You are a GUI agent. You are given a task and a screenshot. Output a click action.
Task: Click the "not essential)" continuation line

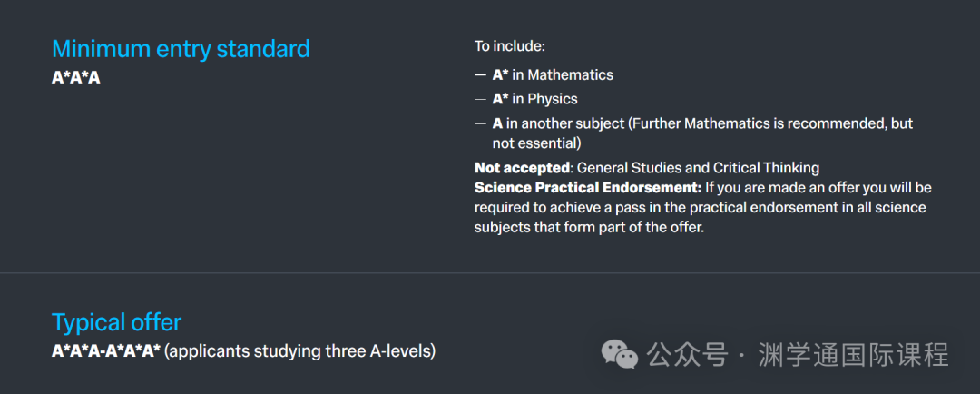(x=537, y=143)
